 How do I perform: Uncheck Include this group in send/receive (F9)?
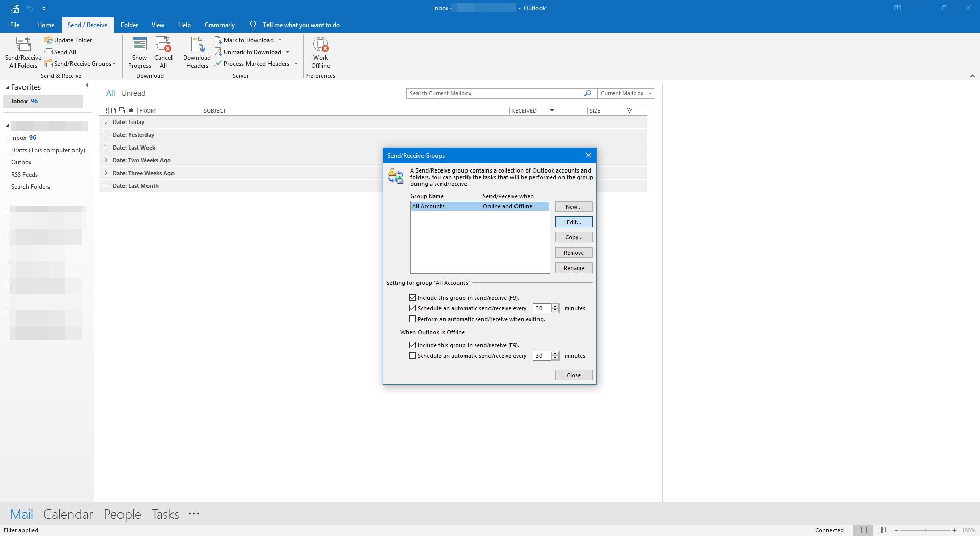coord(413,298)
